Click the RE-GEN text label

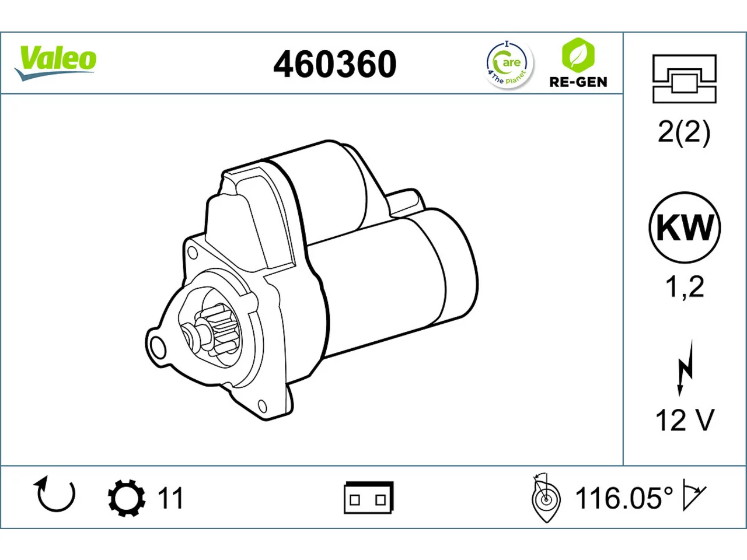578,82
